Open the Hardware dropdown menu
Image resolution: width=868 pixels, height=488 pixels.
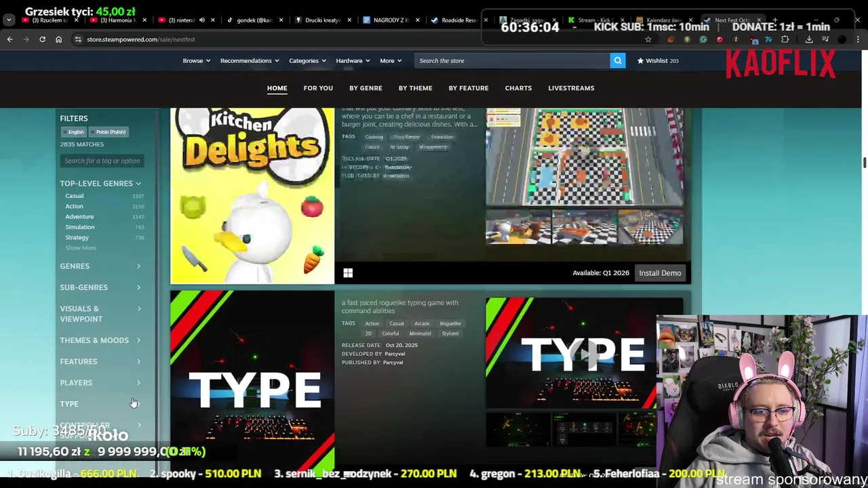point(353,60)
